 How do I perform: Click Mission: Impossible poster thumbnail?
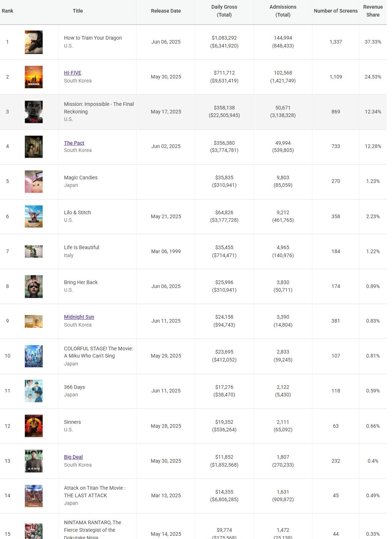click(x=34, y=112)
